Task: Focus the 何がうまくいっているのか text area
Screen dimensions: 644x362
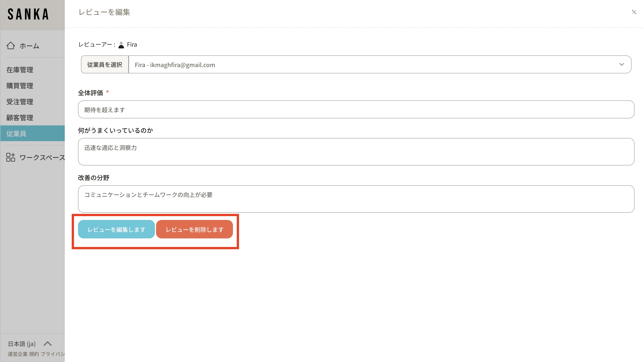Action: (x=356, y=152)
